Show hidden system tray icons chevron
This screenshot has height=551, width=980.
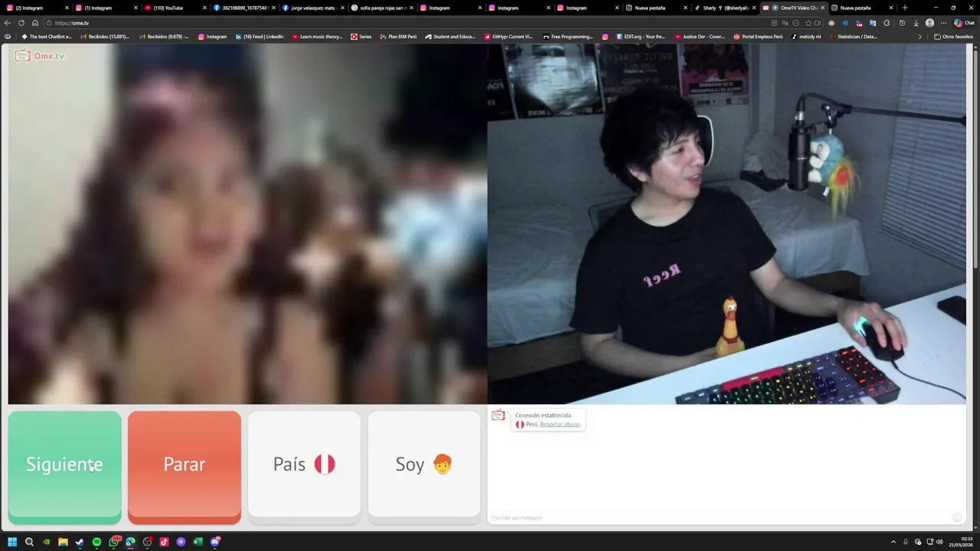click(x=893, y=542)
